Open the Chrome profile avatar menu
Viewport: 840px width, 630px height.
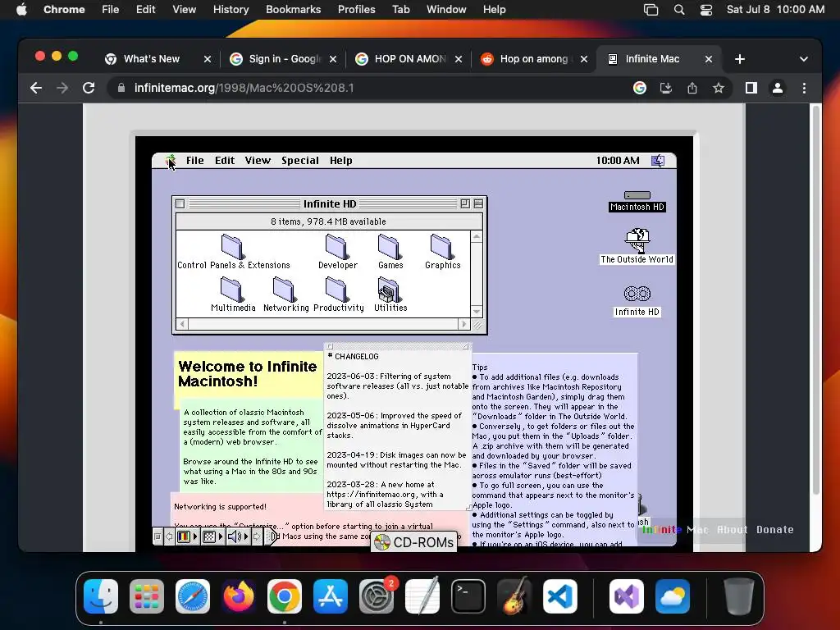[x=778, y=88]
